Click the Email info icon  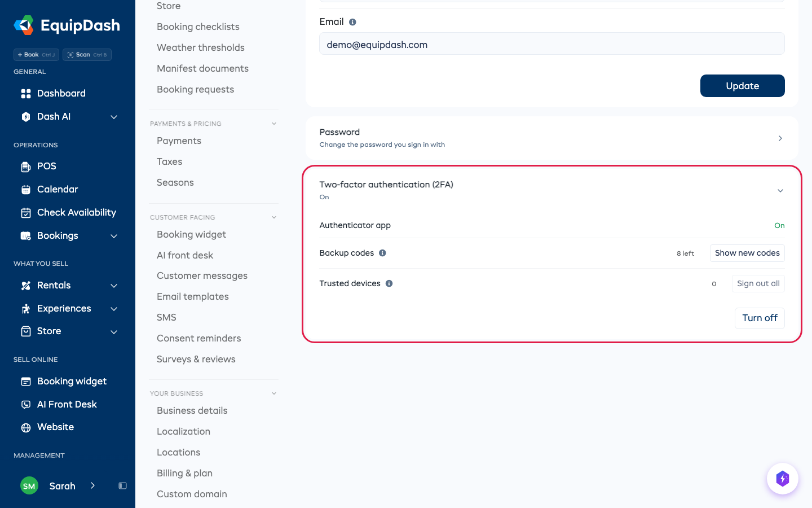click(x=352, y=22)
